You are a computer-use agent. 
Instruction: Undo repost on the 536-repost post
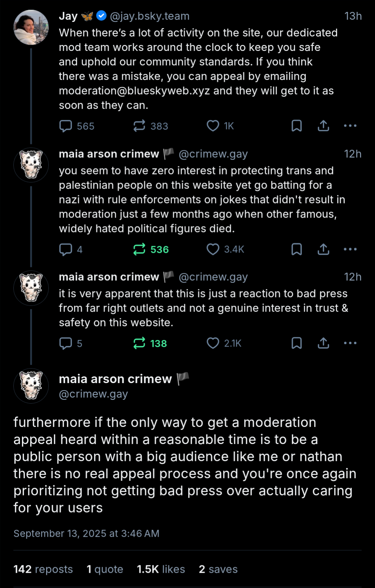(x=139, y=249)
